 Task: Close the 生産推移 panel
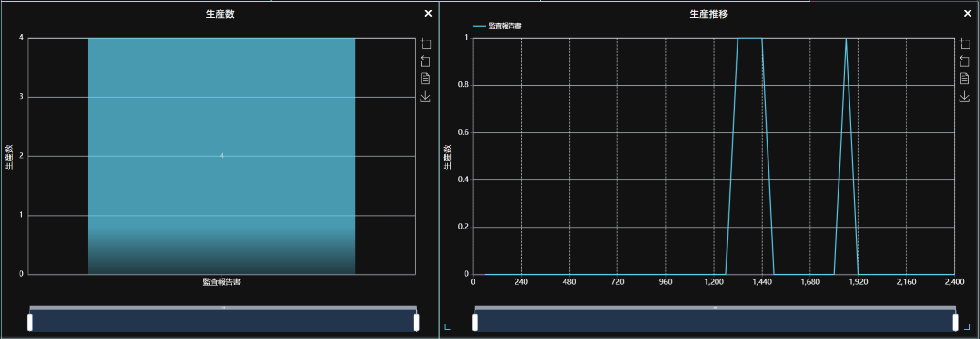pos(968,14)
